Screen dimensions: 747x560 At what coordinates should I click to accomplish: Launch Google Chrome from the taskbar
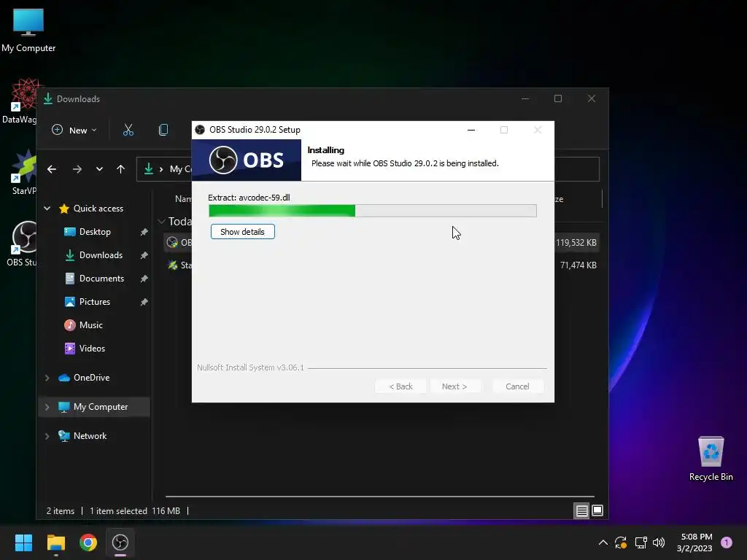pyautogui.click(x=88, y=542)
